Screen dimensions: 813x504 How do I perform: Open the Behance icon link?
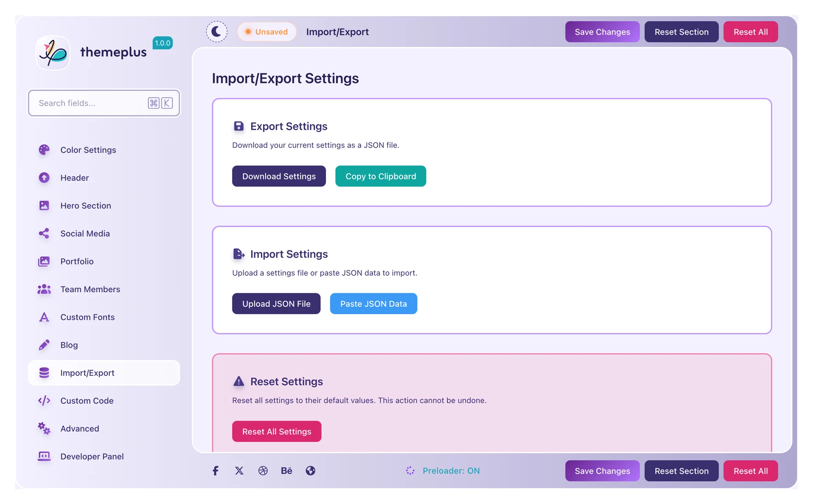click(287, 471)
